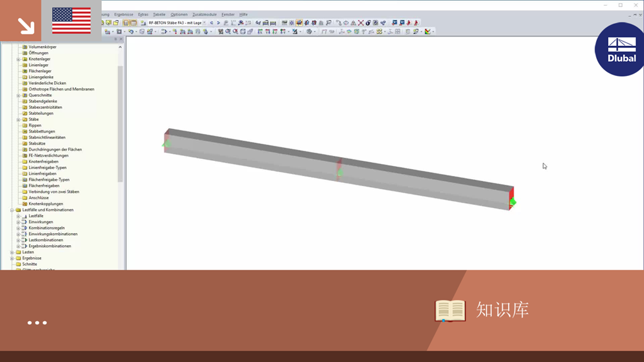Toggle the highlighted table panel button
Image resolution: width=644 pixels, height=362 pixels.
pyautogui.click(x=133, y=23)
